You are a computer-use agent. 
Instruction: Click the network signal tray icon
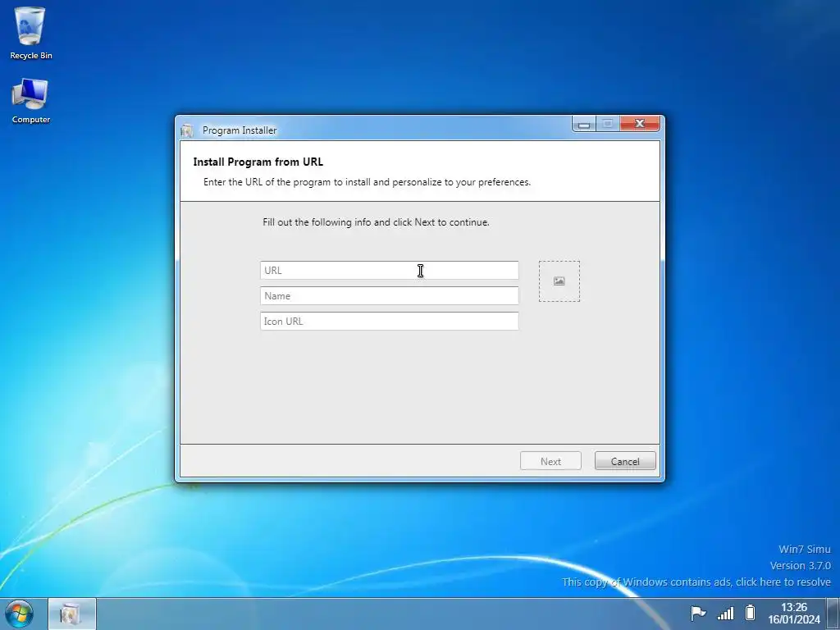click(x=725, y=613)
